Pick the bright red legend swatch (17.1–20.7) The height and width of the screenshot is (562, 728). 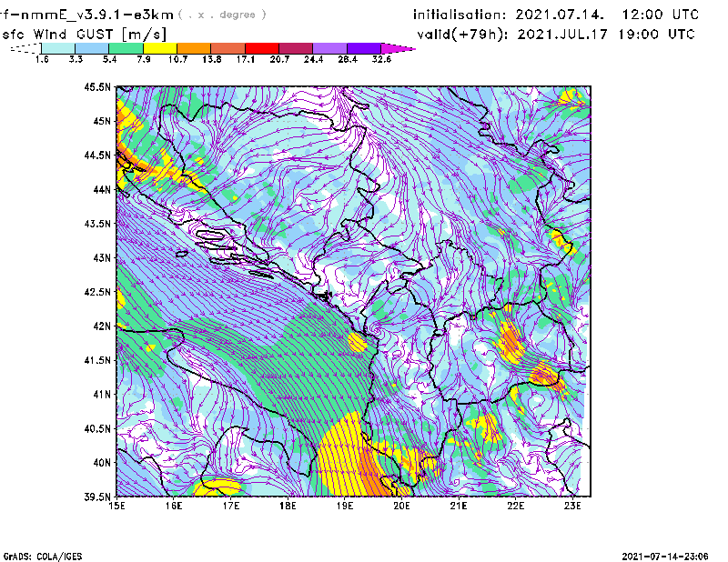[262, 48]
